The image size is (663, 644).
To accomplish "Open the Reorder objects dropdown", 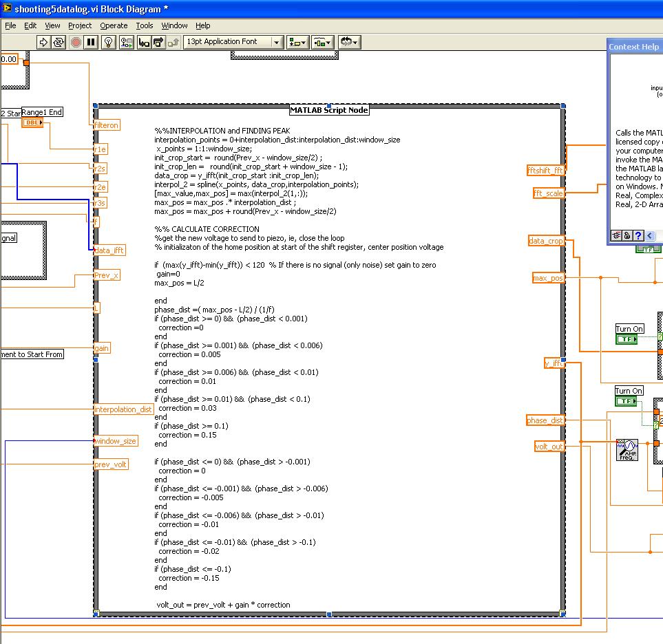I will click(349, 42).
